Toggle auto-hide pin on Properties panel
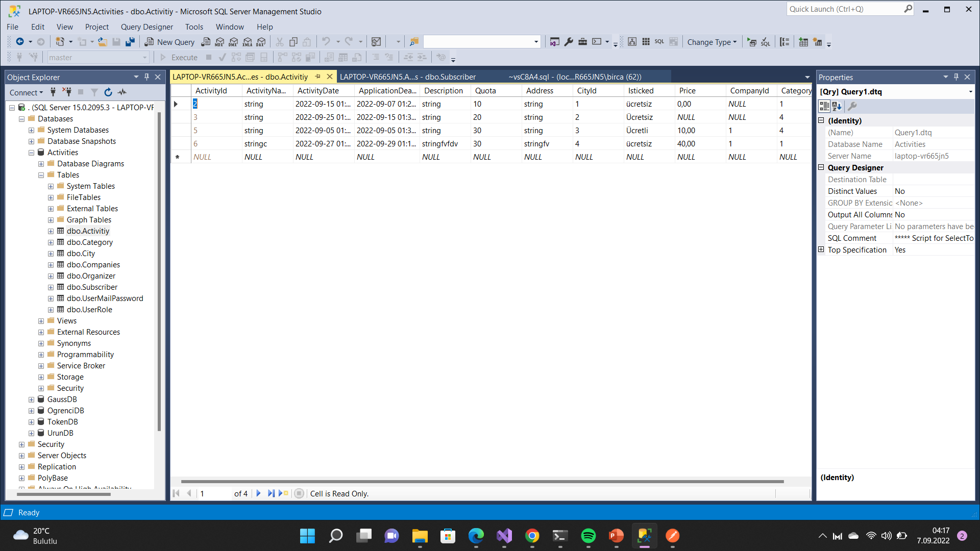Image resolution: width=980 pixels, height=551 pixels. (x=957, y=77)
